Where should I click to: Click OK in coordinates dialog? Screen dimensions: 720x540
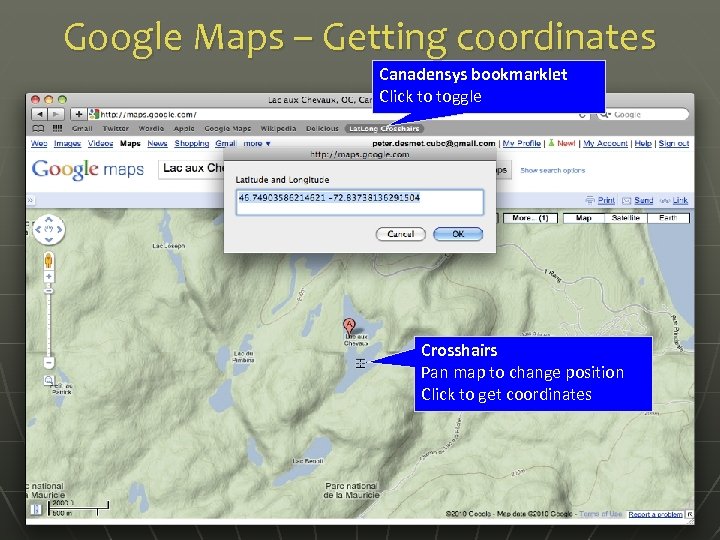tap(458, 234)
